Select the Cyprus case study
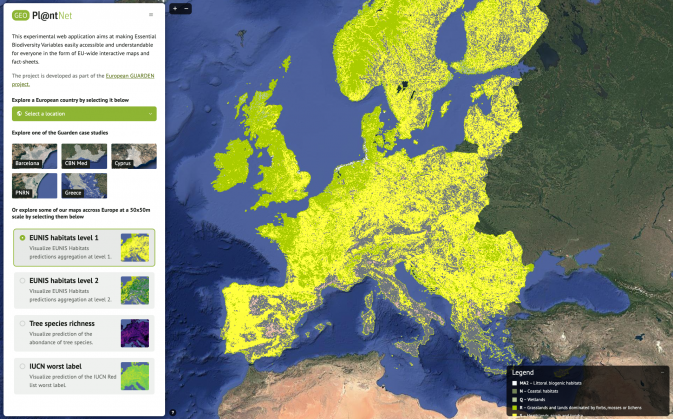 (x=134, y=155)
